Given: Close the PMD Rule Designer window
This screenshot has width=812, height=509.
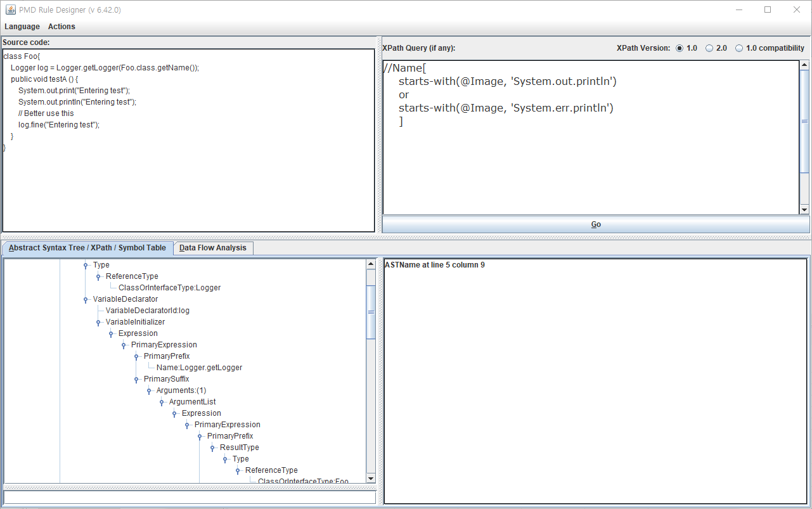Looking at the screenshot, I should click(x=797, y=10).
